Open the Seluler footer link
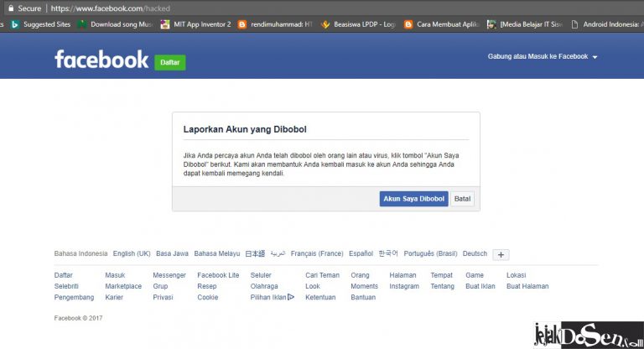 (x=261, y=275)
